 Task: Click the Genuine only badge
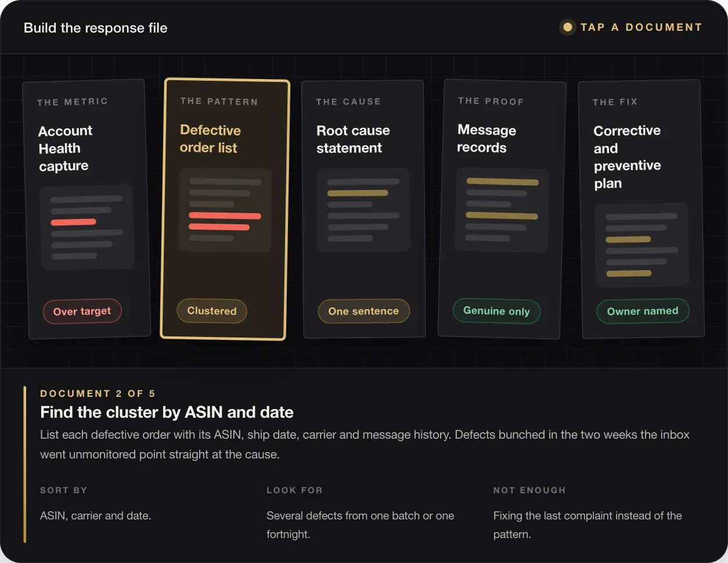[496, 311]
